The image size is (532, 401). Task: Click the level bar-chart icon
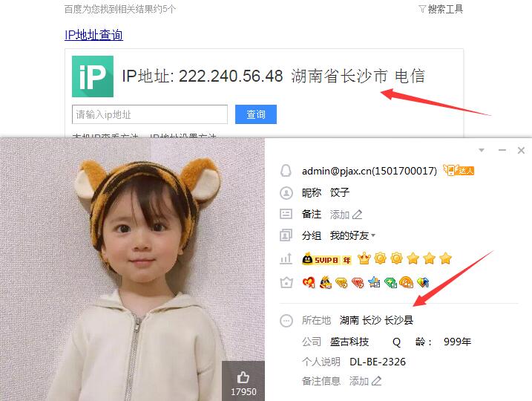pos(286,258)
